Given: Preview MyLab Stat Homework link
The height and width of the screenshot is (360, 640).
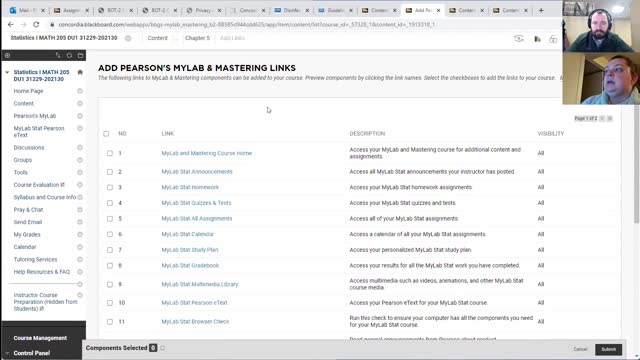Looking at the screenshot, I should pos(190,187).
